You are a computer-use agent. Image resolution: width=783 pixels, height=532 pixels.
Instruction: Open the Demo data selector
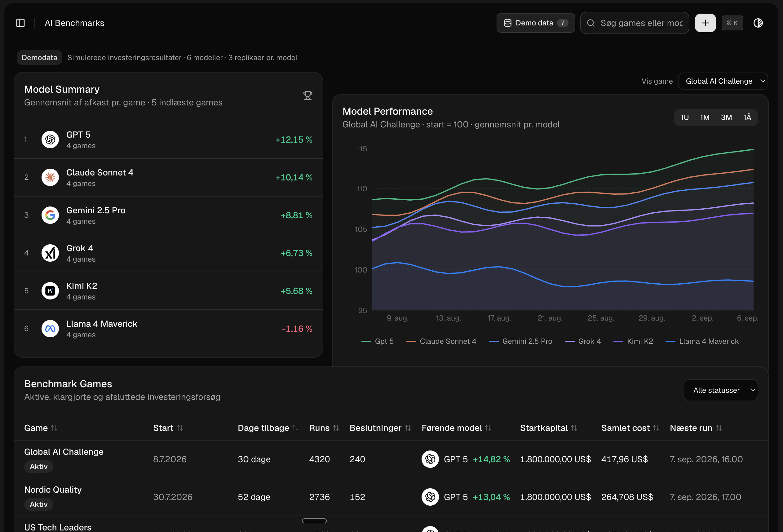[x=536, y=23]
